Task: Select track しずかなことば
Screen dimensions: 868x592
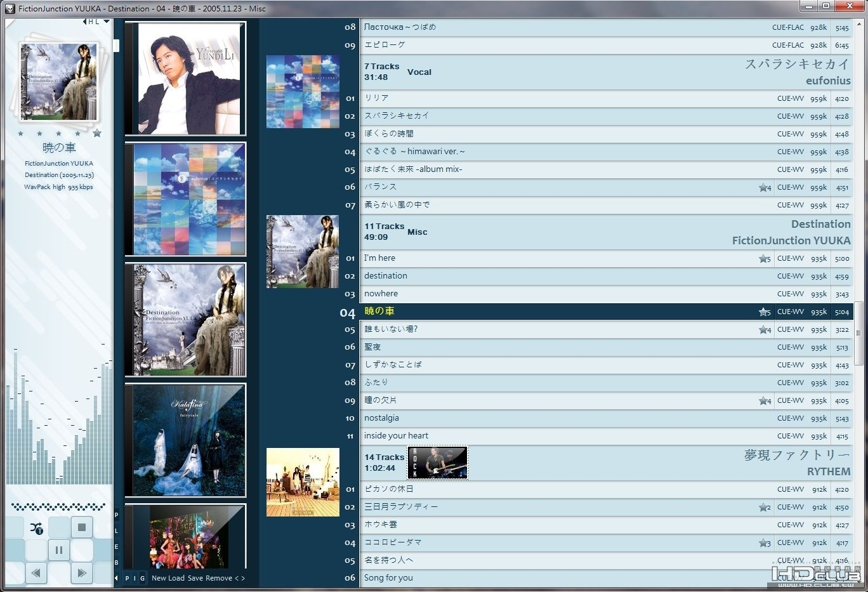Action: coord(605,365)
